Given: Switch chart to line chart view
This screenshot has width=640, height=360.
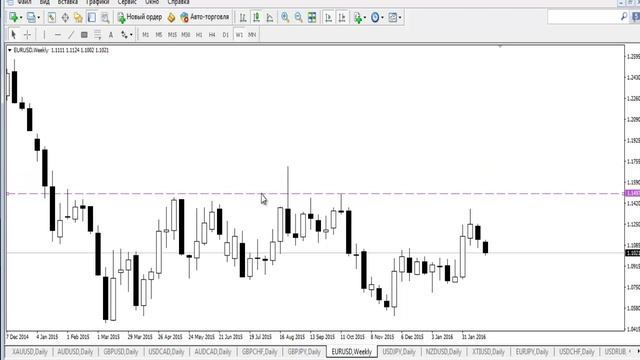Looking at the screenshot, I should (x=270, y=17).
